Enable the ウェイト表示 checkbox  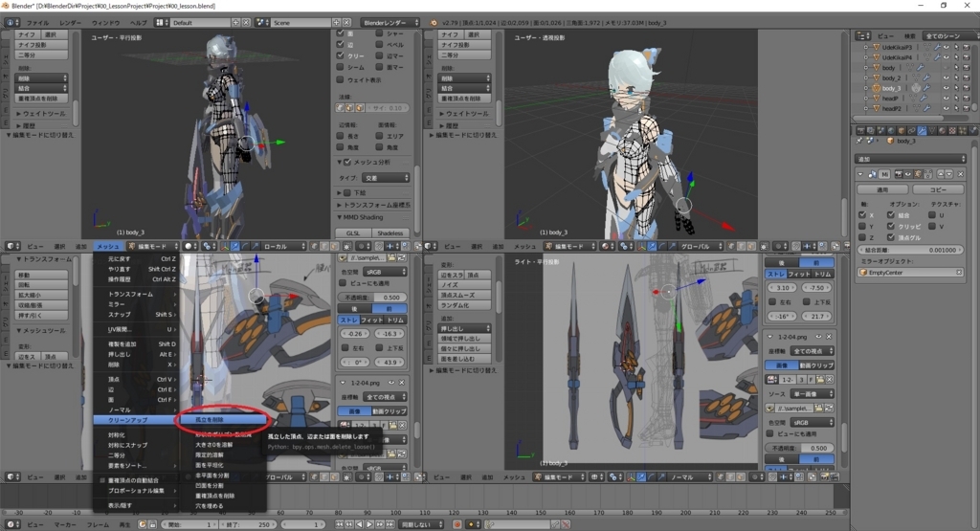coord(340,80)
